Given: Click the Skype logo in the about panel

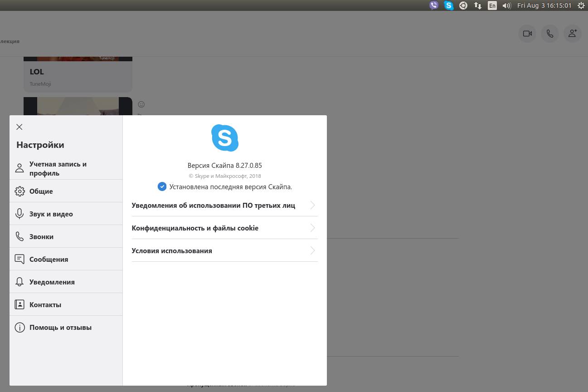Looking at the screenshot, I should 225,138.
